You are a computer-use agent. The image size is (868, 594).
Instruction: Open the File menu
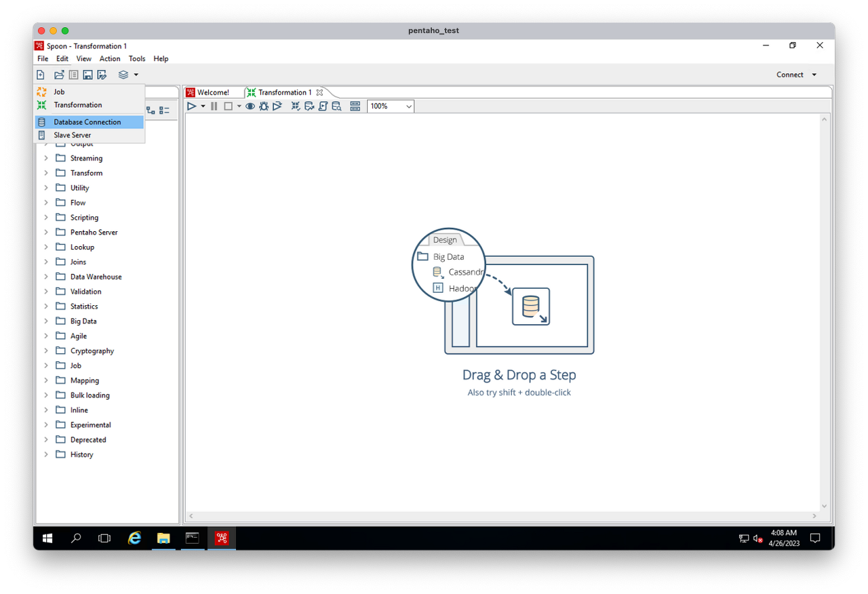coord(43,59)
